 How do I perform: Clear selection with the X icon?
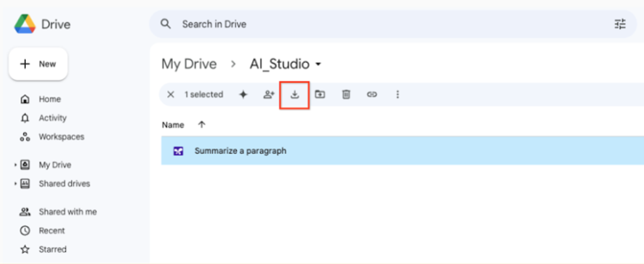click(171, 95)
